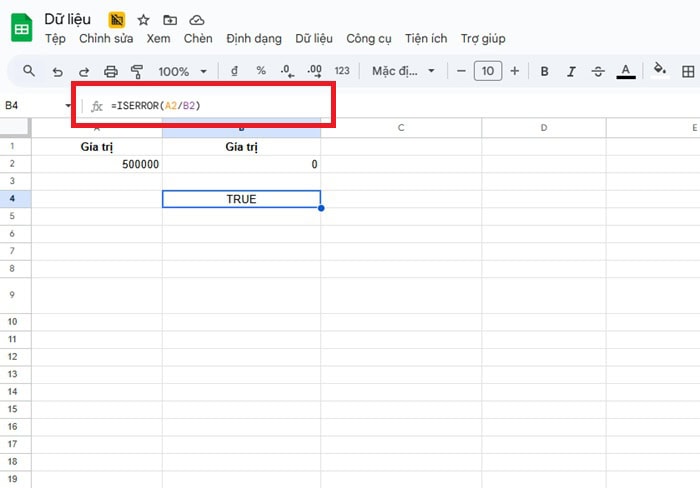Click the undo arrow icon
Screen dimensions: 700x488
(x=57, y=71)
